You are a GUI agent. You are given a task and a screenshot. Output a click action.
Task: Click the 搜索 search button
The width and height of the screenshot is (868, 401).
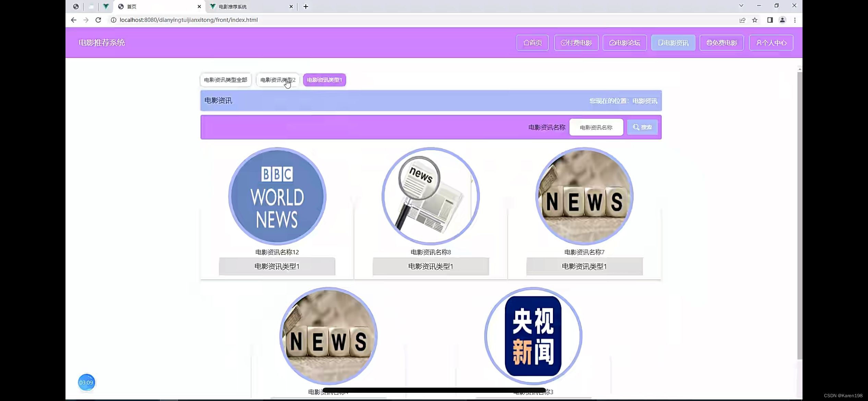tap(642, 127)
